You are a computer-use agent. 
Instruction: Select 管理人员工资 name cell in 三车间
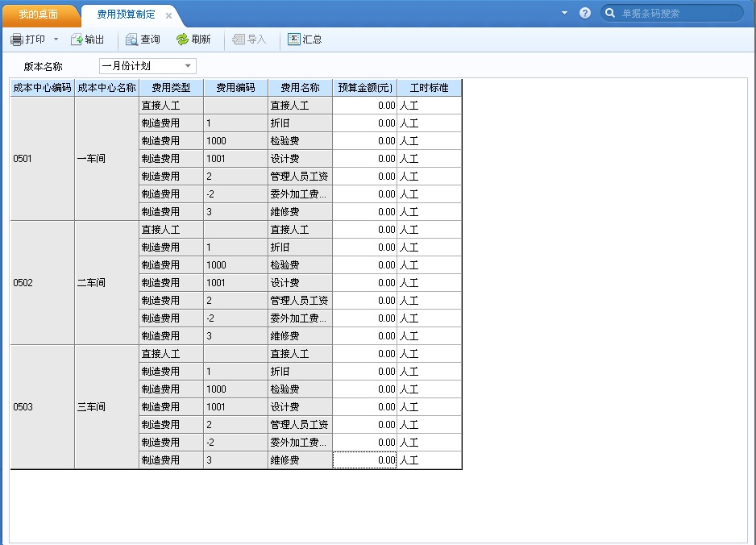click(301, 425)
